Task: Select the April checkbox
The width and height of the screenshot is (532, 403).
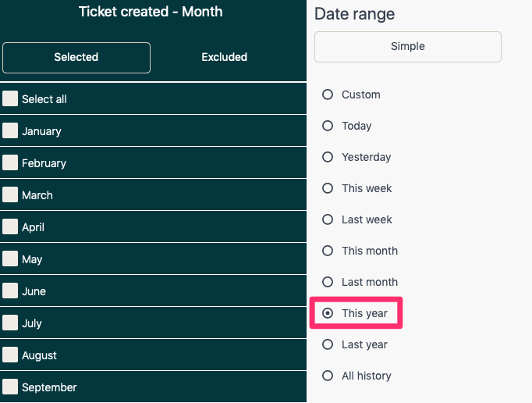Action: pyautogui.click(x=10, y=226)
